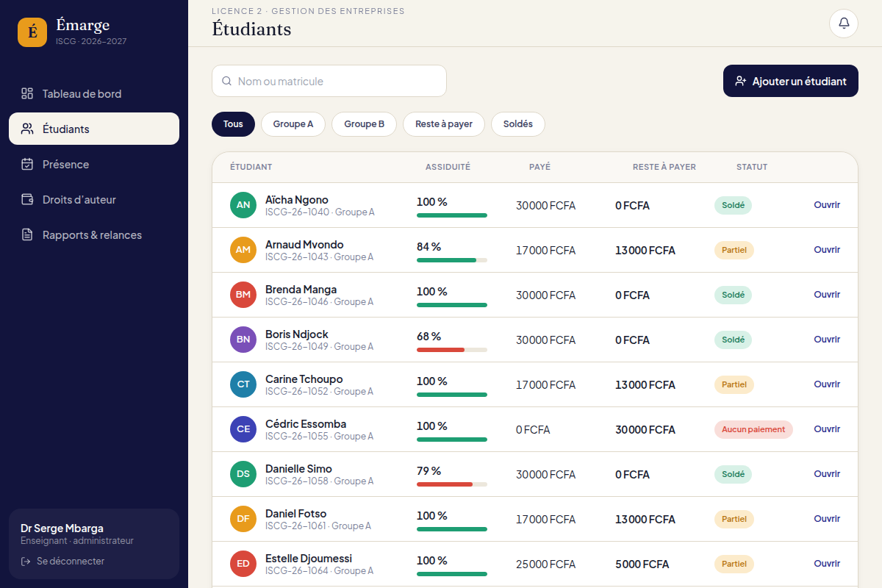Click Boris Ndjock's BN avatar
This screenshot has height=588, width=882.
tap(243, 340)
